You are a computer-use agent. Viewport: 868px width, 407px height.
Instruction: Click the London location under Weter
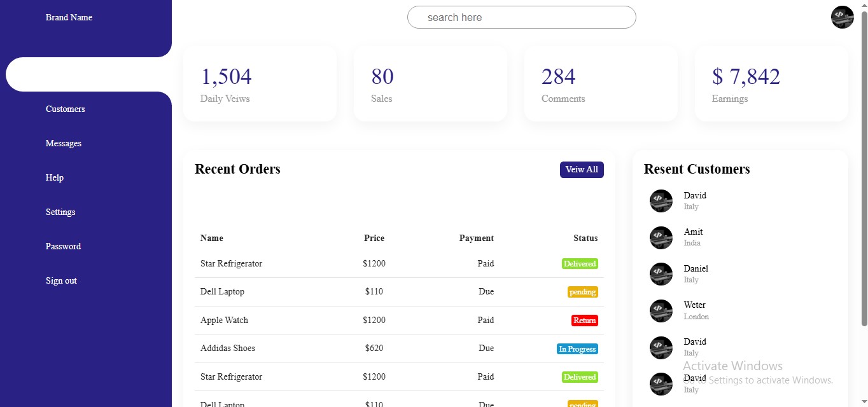pos(696,317)
